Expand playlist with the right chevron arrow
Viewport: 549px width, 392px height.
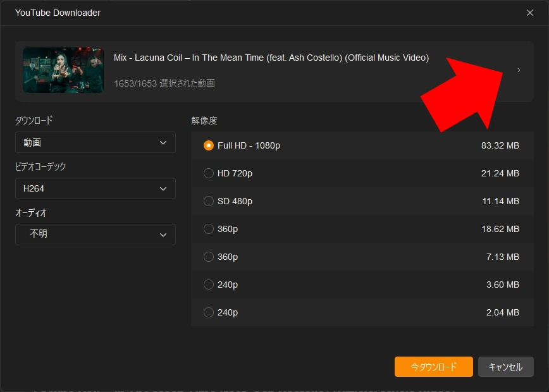[519, 70]
